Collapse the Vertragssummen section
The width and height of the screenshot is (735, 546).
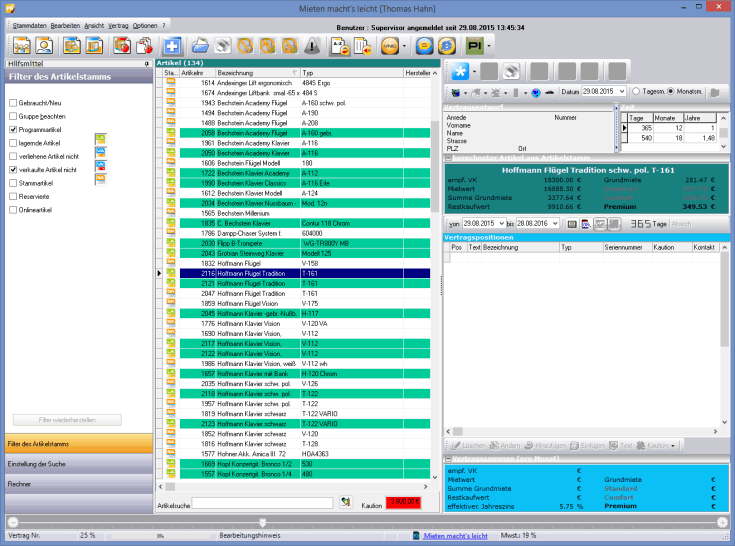(x=448, y=459)
